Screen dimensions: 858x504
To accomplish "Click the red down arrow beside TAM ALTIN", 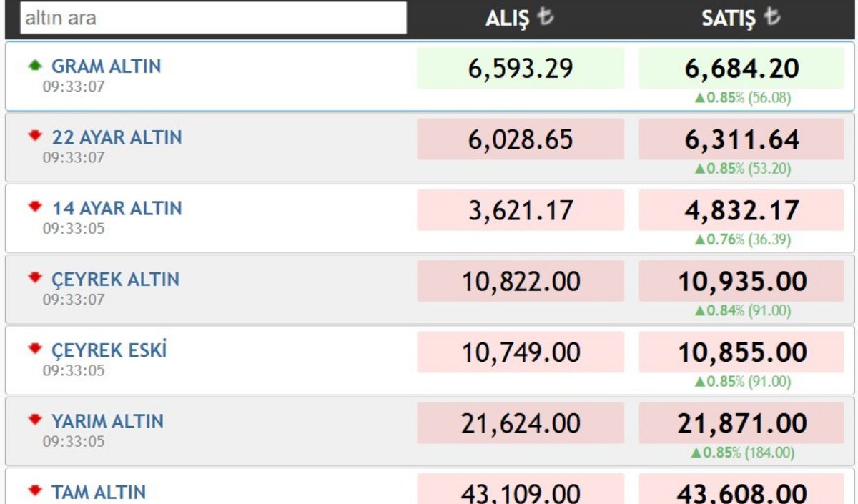I will 34,490.
